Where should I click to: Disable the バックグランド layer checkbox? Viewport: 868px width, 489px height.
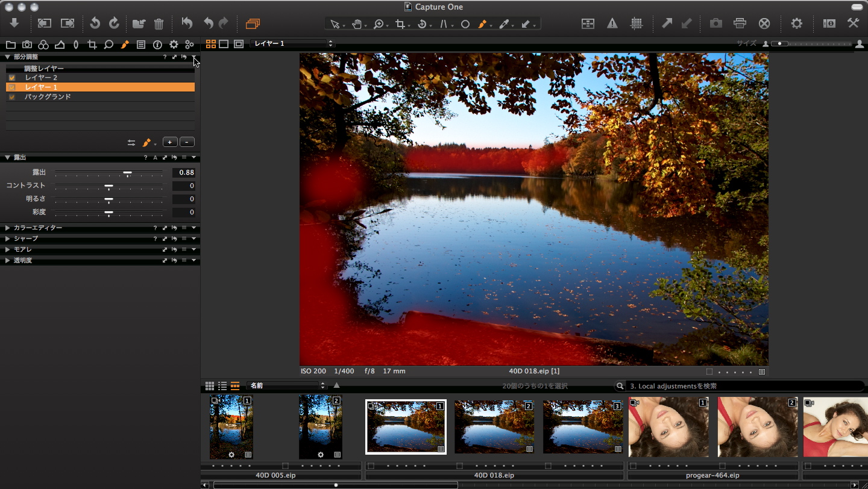[12, 96]
